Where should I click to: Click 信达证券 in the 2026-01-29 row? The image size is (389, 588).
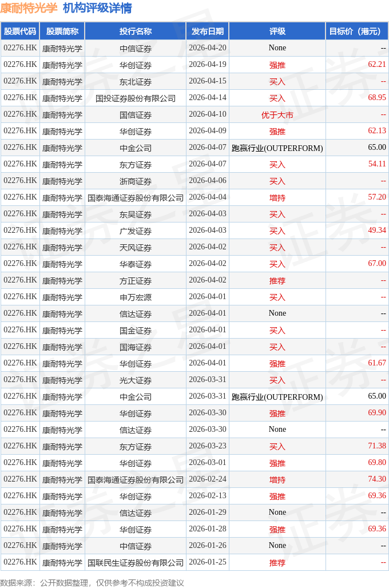(x=136, y=513)
